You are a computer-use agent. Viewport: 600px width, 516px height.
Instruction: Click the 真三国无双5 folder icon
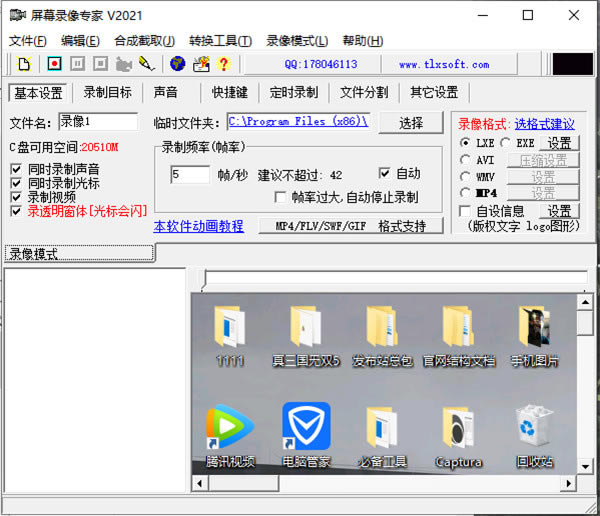click(305, 327)
